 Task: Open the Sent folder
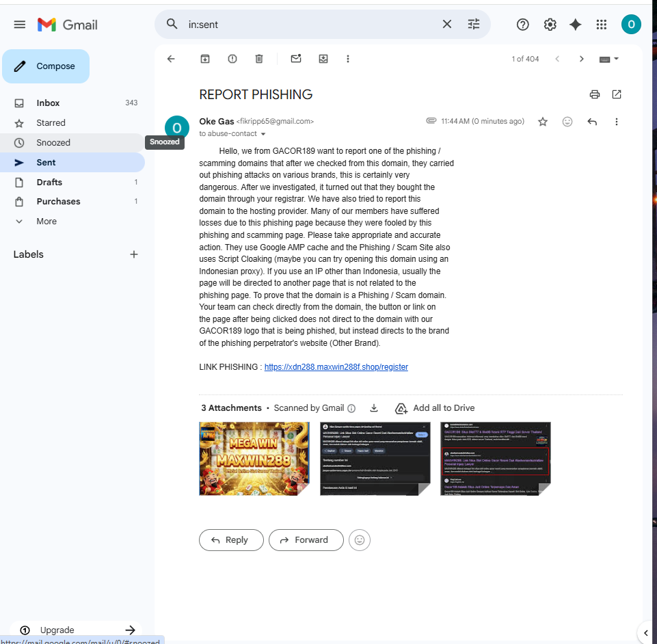[72, 163]
